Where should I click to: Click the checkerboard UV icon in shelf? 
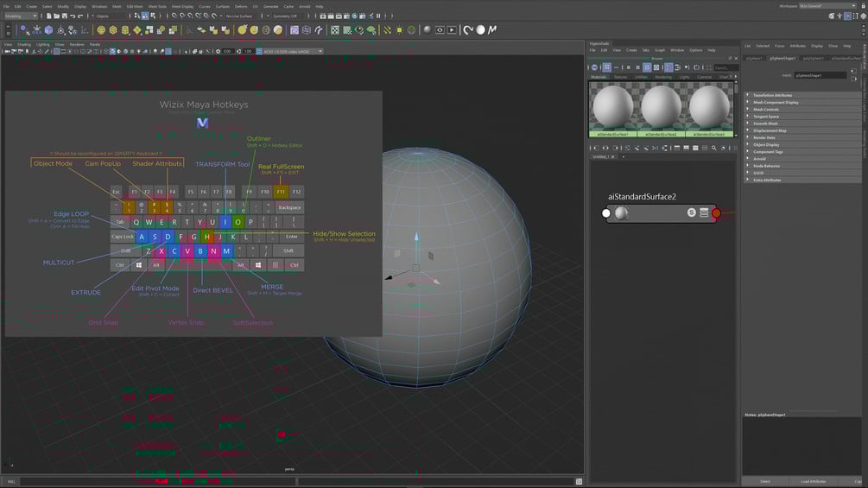point(335,30)
